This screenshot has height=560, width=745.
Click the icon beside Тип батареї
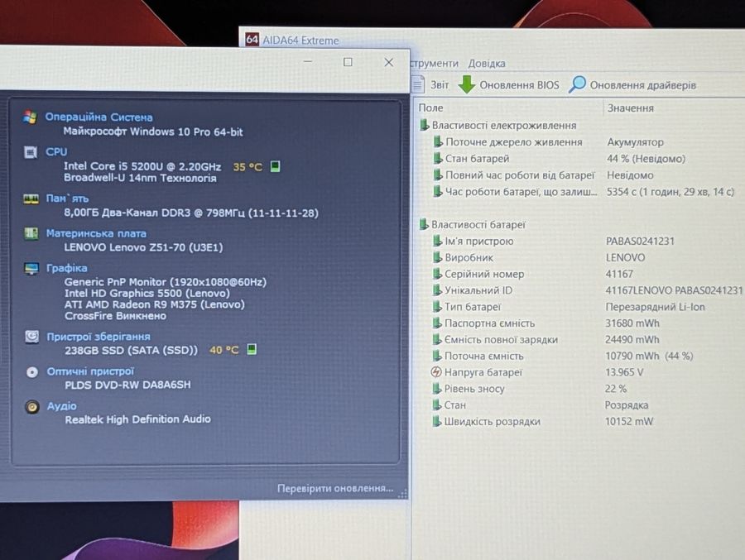tap(438, 306)
